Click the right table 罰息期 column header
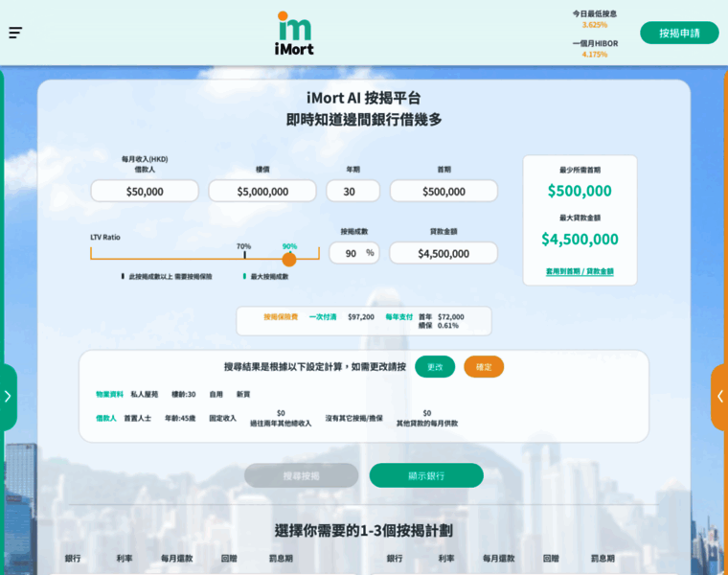728x575 pixels. point(603,559)
